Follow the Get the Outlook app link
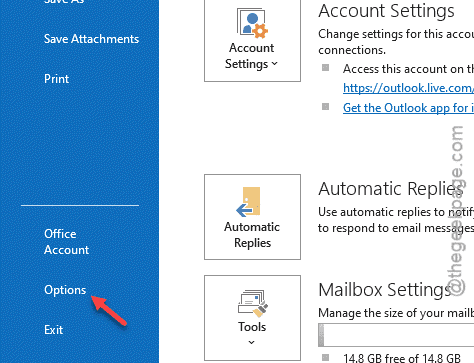Viewport: 474px width, 363px height. point(408,108)
